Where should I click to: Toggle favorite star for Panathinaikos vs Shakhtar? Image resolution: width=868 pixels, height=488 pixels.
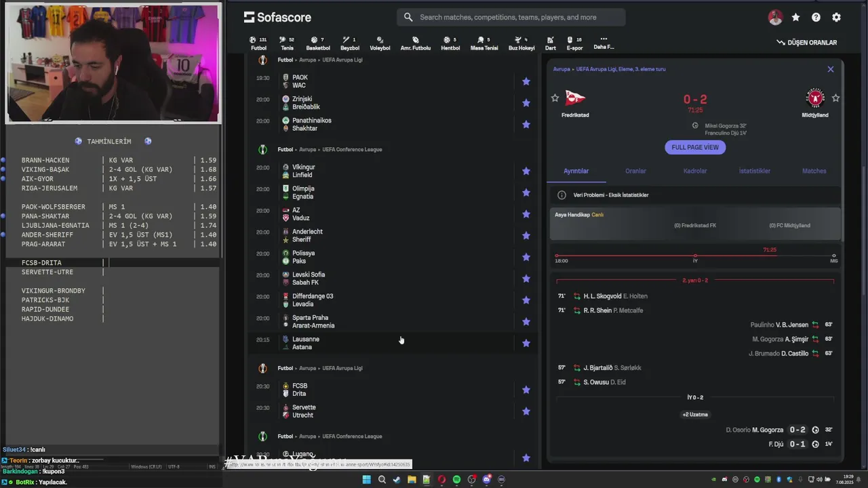pos(526,125)
